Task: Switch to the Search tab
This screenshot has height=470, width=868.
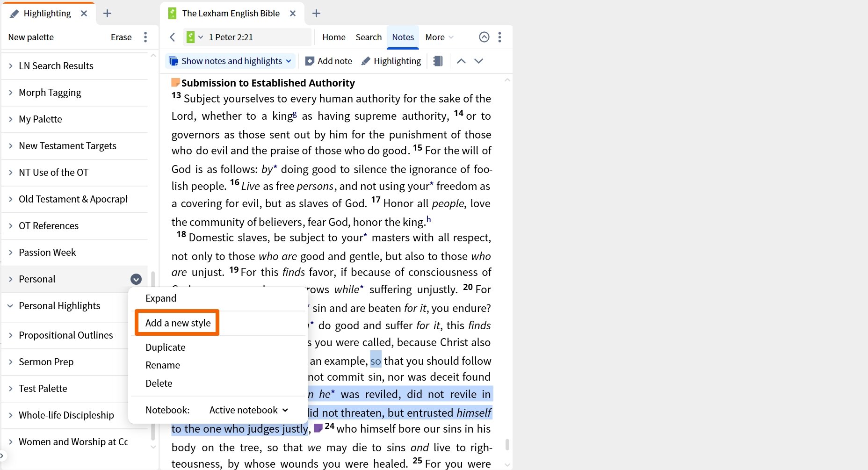Action: tap(369, 37)
